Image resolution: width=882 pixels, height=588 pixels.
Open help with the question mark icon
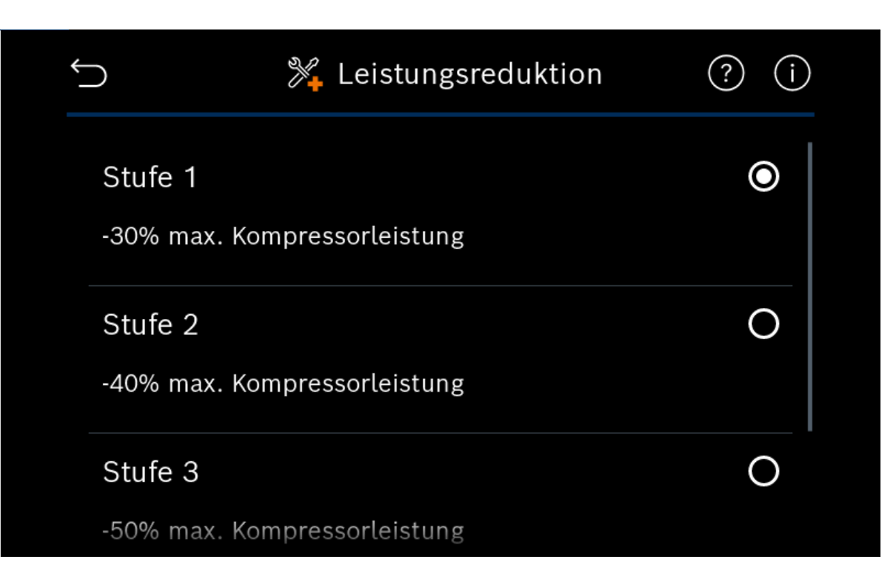tap(726, 73)
